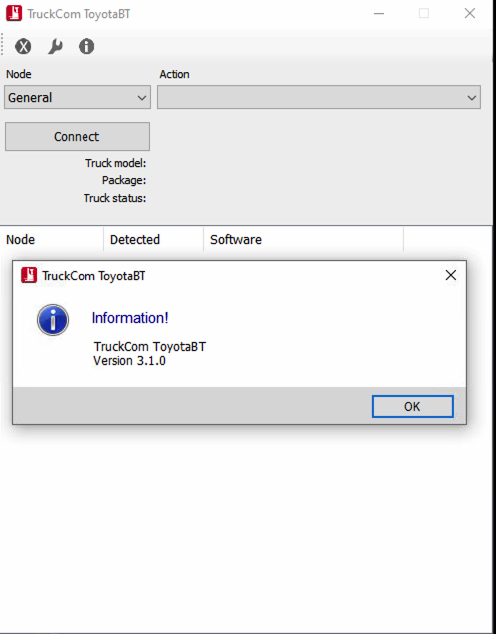The height and width of the screenshot is (634, 496).
Task: Open settings with the wrench icon
Action: [x=55, y=46]
